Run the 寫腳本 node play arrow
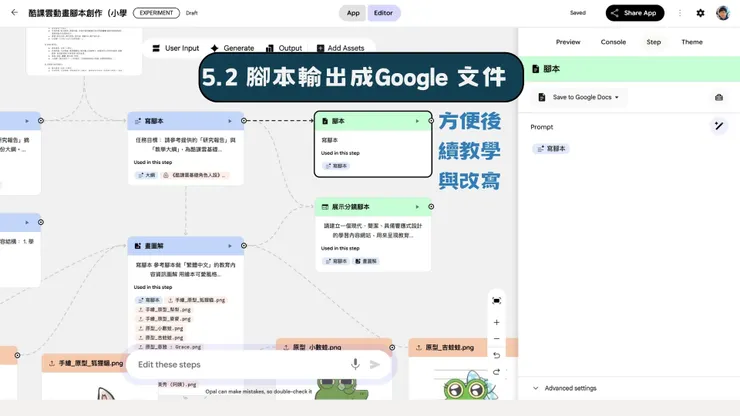Viewport: 740px width, 416px height. [x=230, y=121]
